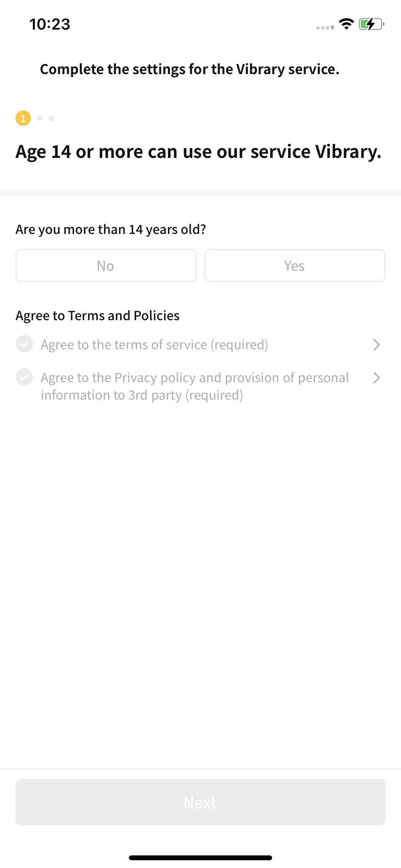
Task: Tap the battery charging icon
Action: click(371, 24)
